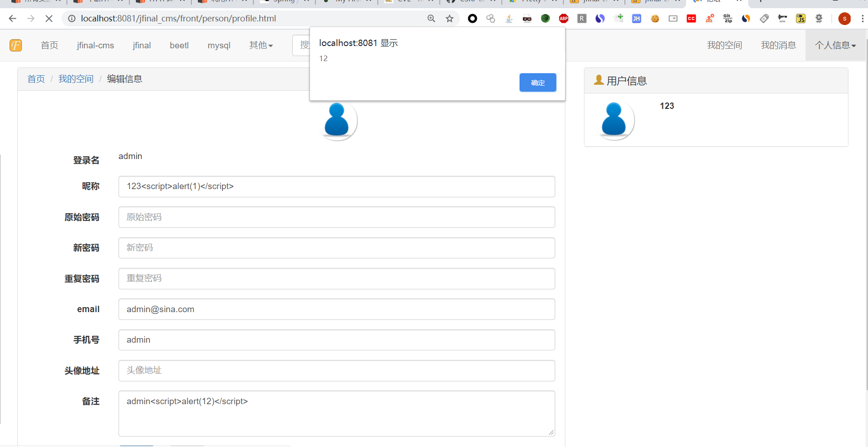Open the Chrome three-dot menu
The width and height of the screenshot is (868, 447).
(x=863, y=19)
